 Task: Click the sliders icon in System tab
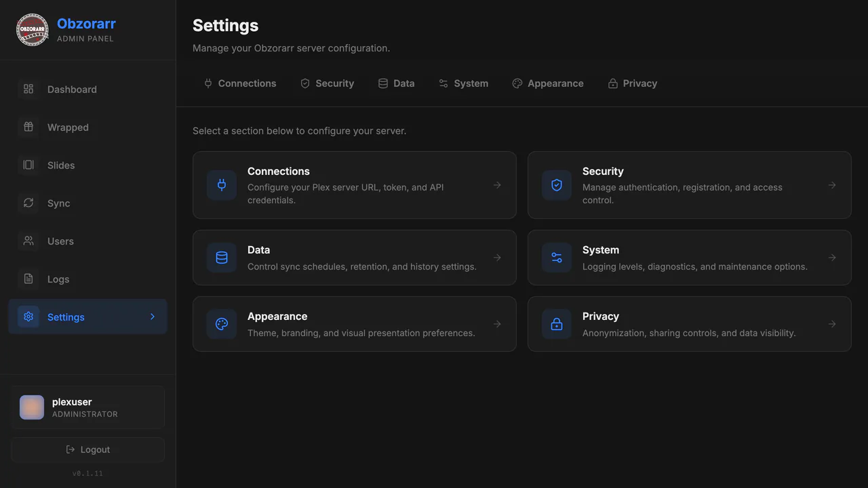(443, 83)
